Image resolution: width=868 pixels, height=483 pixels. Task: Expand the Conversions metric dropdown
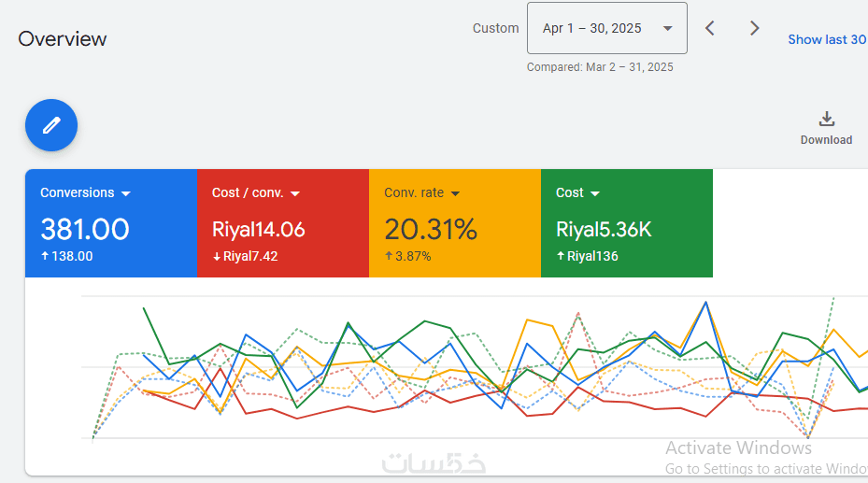tap(126, 193)
